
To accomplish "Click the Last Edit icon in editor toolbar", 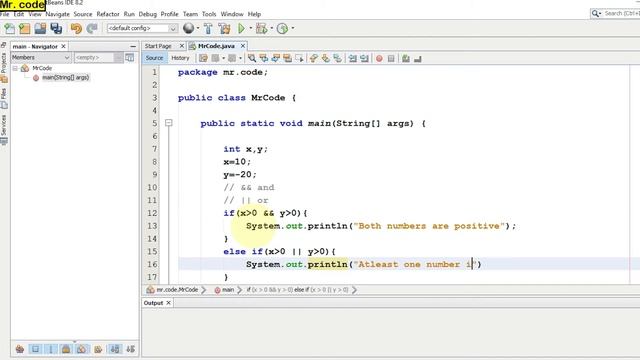I will (203, 58).
